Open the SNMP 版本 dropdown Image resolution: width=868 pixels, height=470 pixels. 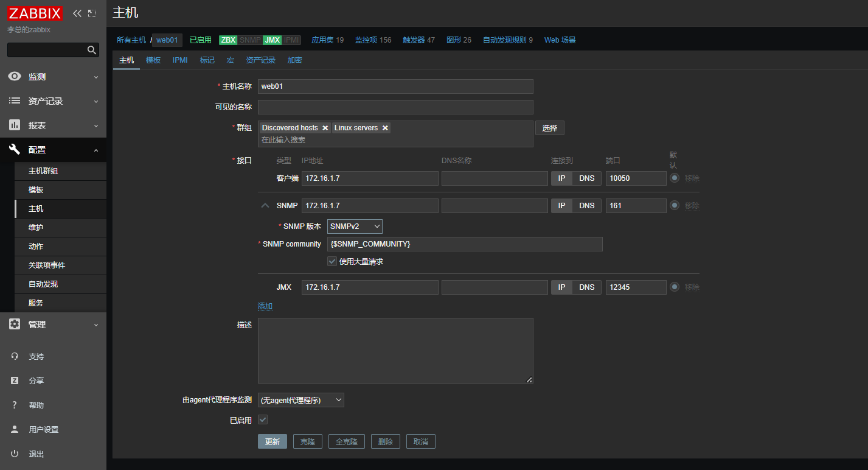click(x=355, y=226)
